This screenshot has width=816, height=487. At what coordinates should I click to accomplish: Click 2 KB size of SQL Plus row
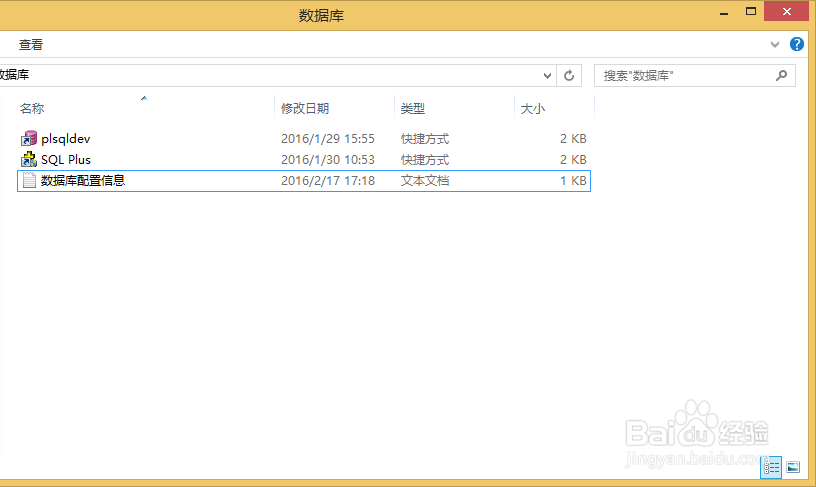click(573, 160)
